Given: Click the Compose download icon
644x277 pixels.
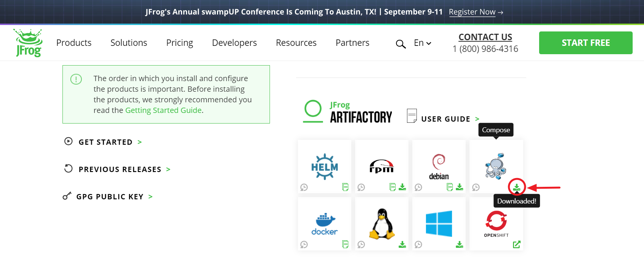Looking at the screenshot, I should 516,187.
